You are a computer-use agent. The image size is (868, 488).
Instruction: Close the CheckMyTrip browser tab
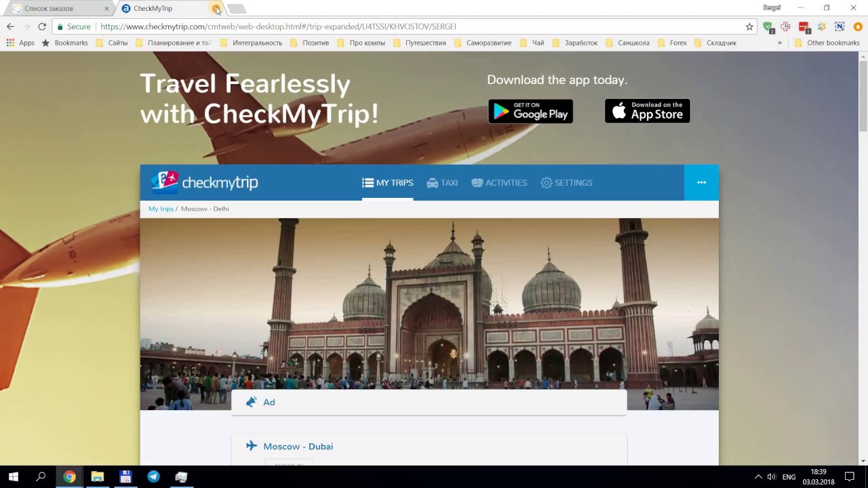point(216,9)
